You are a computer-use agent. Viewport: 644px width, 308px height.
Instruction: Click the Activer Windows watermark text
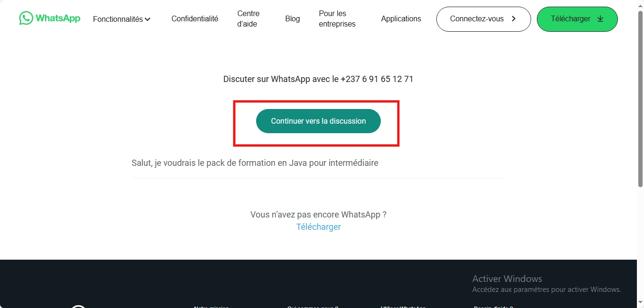click(507, 279)
